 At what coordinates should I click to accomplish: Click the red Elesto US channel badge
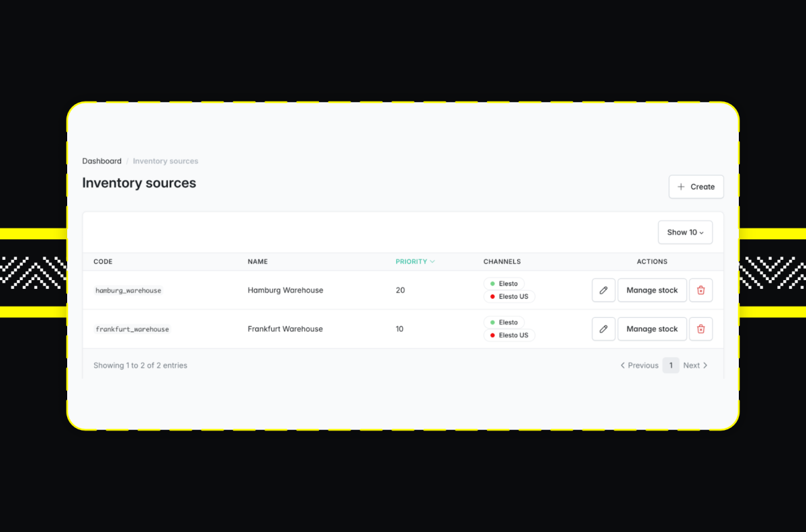pyautogui.click(x=508, y=296)
